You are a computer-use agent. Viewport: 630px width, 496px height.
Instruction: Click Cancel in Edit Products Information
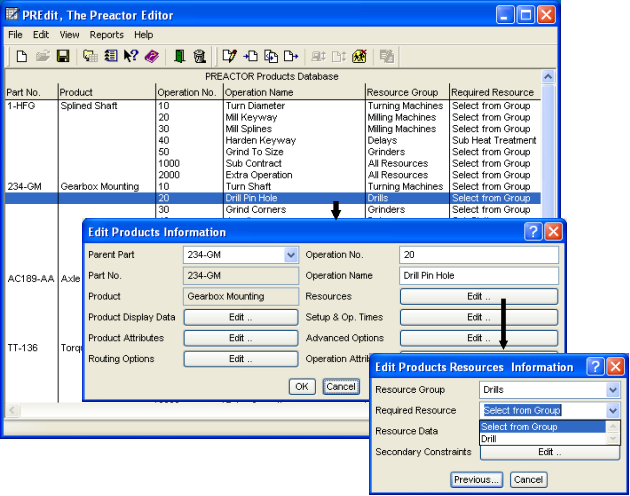[341, 387]
